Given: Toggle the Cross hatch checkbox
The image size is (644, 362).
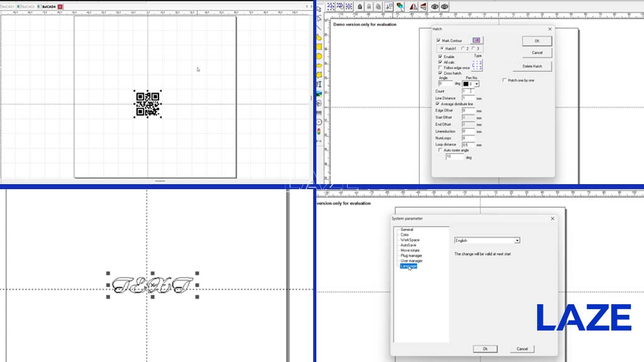Looking at the screenshot, I should (440, 73).
